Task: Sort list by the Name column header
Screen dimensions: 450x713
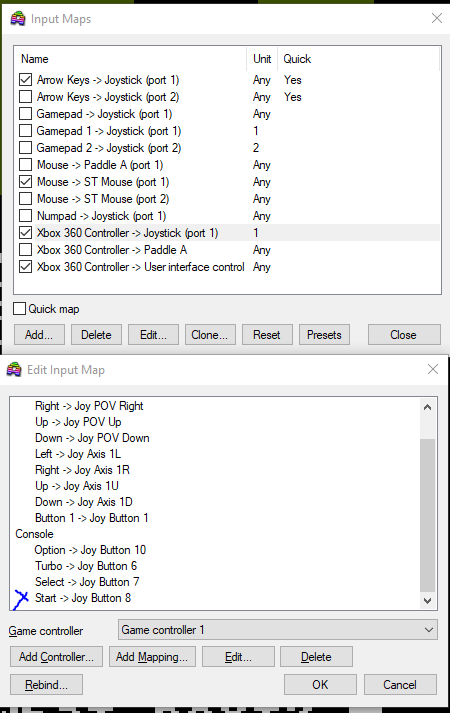Action: tap(132, 59)
